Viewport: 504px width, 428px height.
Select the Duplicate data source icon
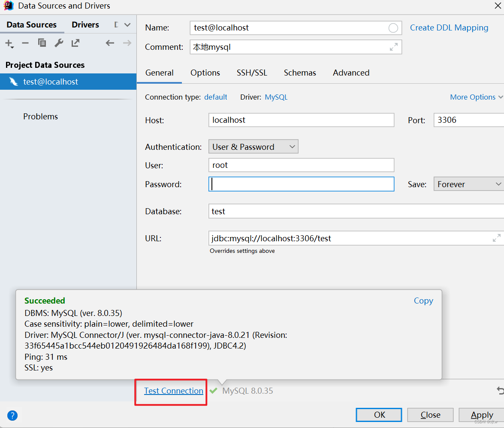coord(42,43)
